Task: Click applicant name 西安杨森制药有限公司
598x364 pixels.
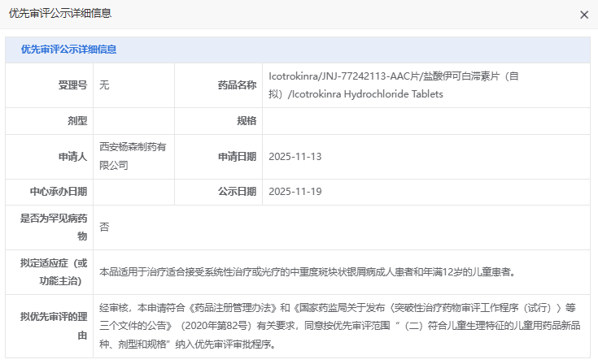Action: coord(133,157)
